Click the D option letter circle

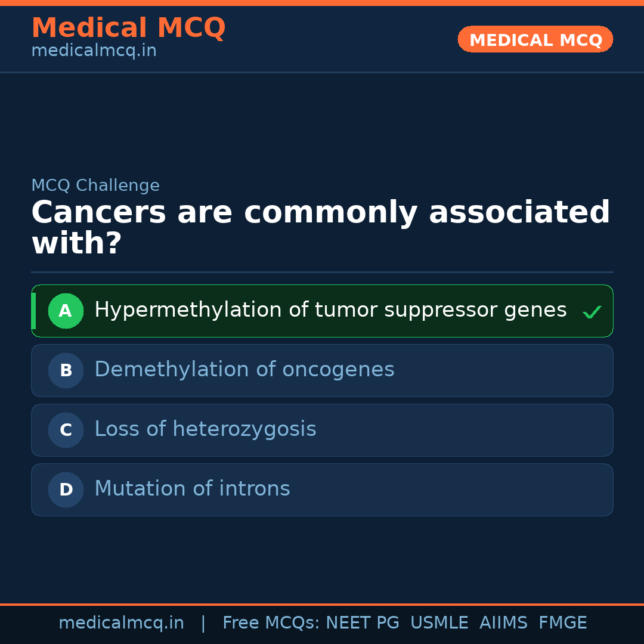[x=66, y=490]
